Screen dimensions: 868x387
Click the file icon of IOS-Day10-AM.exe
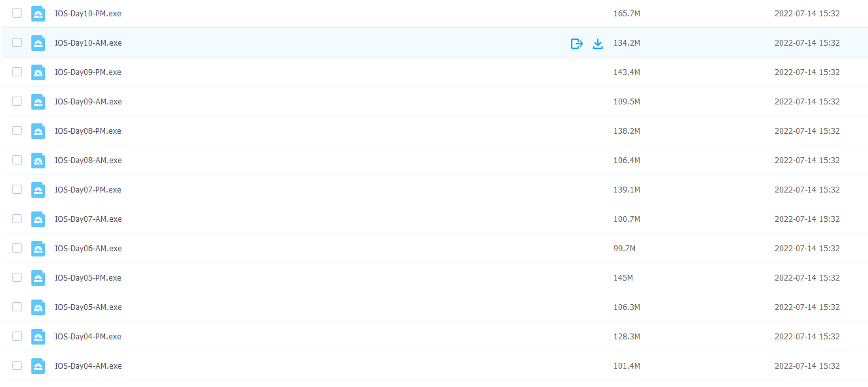(39, 43)
